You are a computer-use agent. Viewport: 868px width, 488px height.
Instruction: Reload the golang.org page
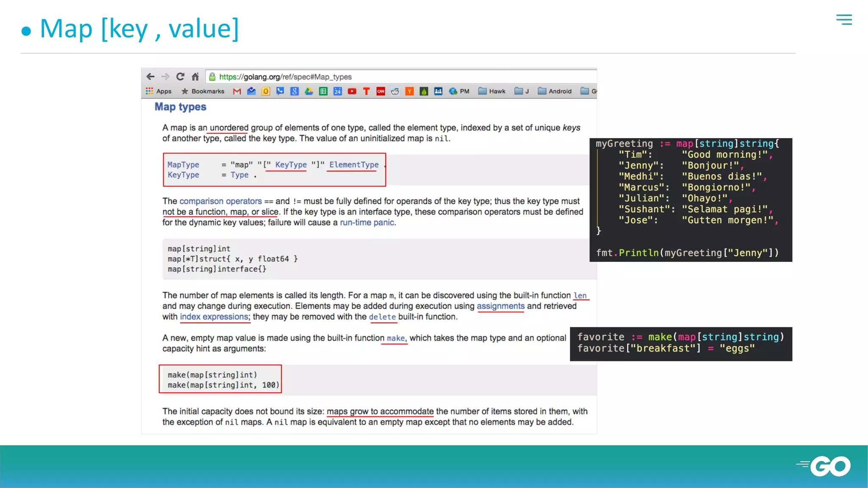point(180,77)
